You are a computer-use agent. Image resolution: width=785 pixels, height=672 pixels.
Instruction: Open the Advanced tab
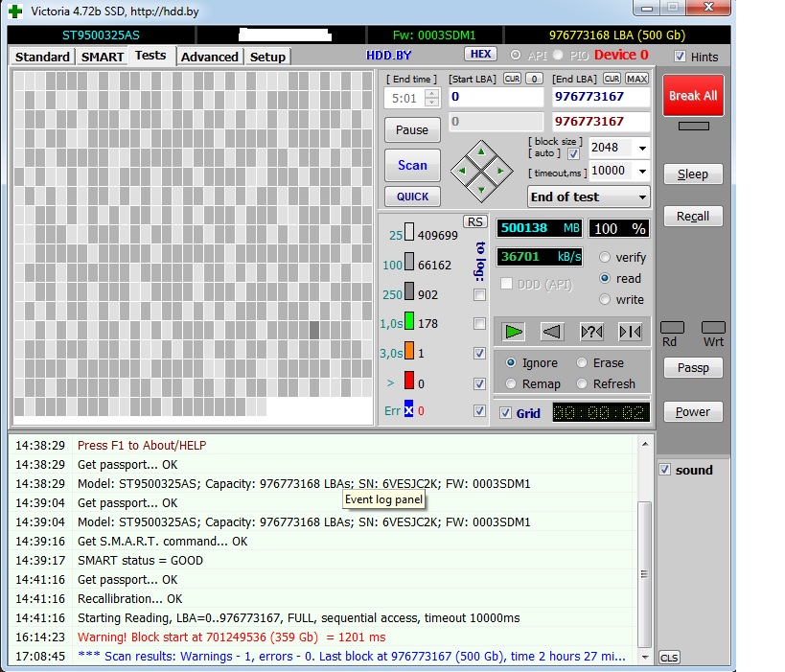pyautogui.click(x=209, y=57)
